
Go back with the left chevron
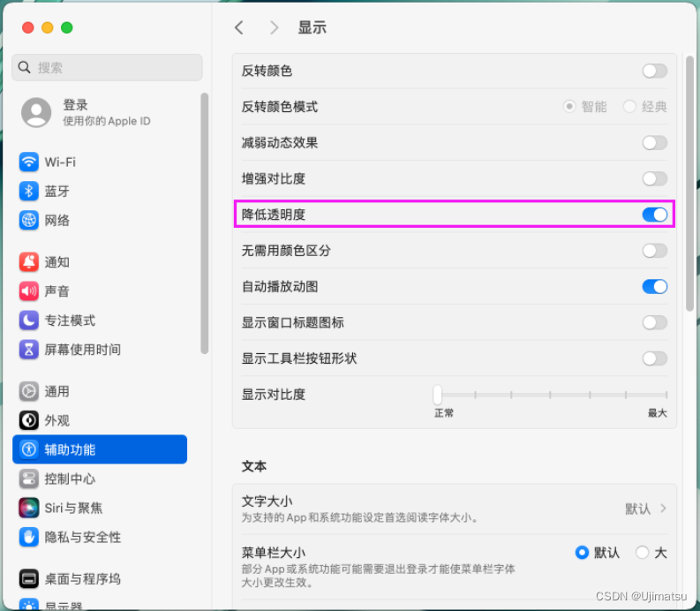click(239, 27)
